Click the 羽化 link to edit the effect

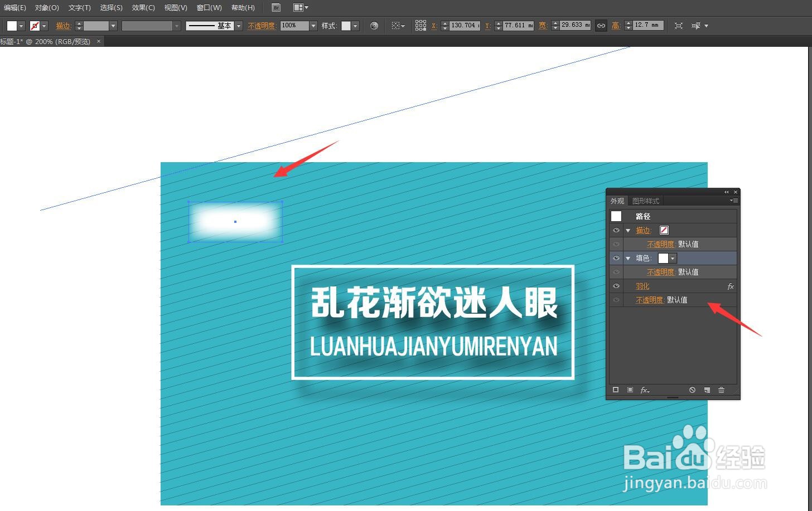tap(642, 286)
